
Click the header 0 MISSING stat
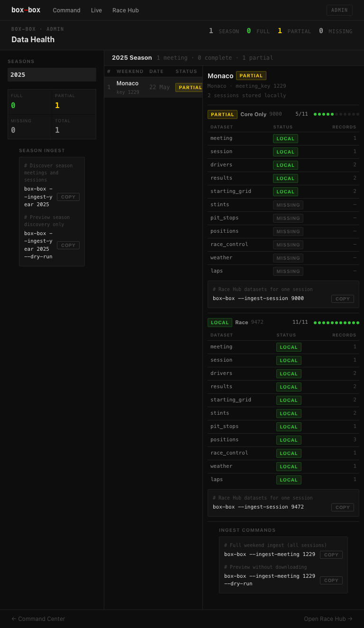(x=336, y=31)
